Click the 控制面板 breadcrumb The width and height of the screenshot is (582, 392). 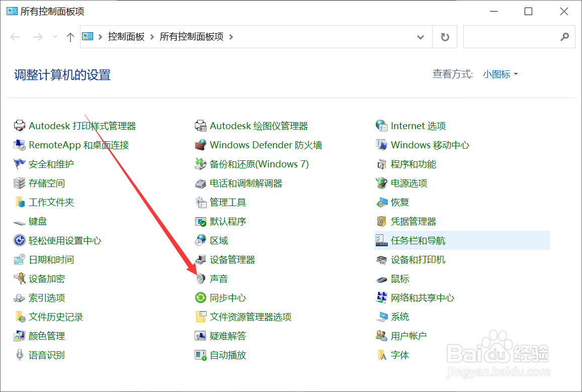(x=126, y=37)
